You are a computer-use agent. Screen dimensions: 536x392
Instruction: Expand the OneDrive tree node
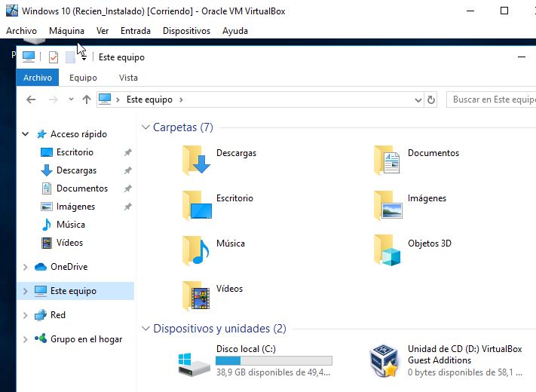(x=25, y=267)
